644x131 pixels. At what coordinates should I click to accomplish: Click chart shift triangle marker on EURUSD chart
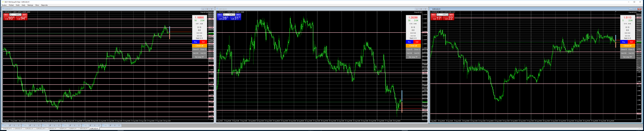[x=169, y=12]
